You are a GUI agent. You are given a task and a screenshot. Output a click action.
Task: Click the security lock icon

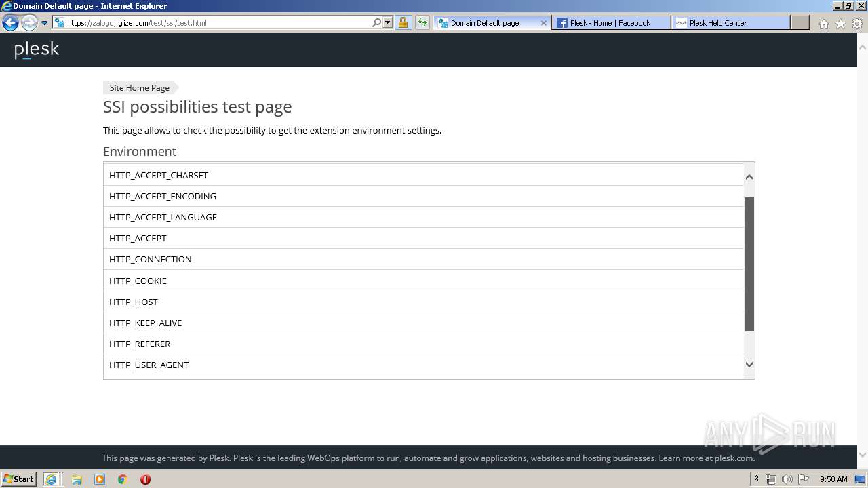click(x=403, y=22)
